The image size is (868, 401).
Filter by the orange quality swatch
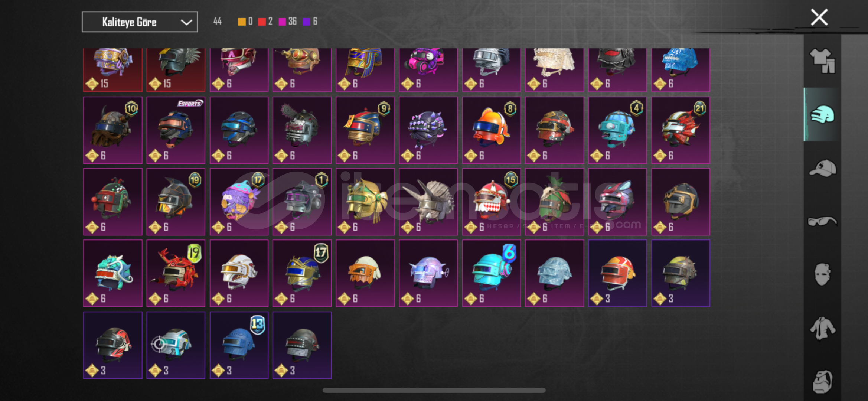tap(242, 22)
